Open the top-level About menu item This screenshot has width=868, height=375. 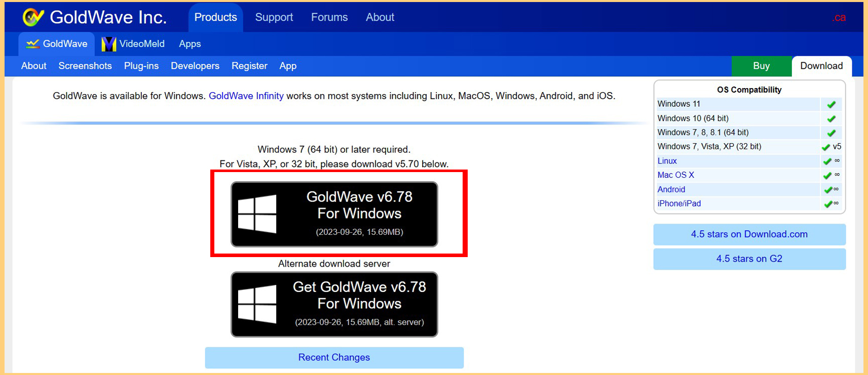pyautogui.click(x=380, y=17)
